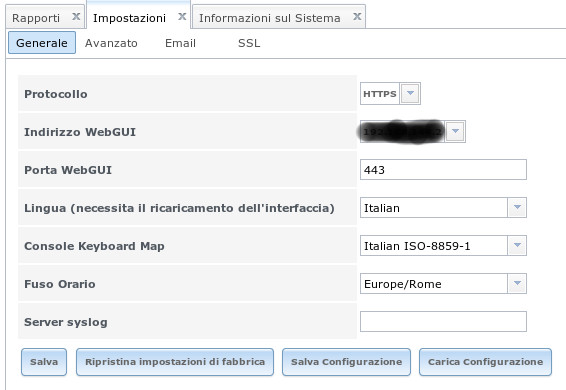Click the empty Server syslog field
The width and height of the screenshot is (566, 390).
pyautogui.click(x=443, y=321)
